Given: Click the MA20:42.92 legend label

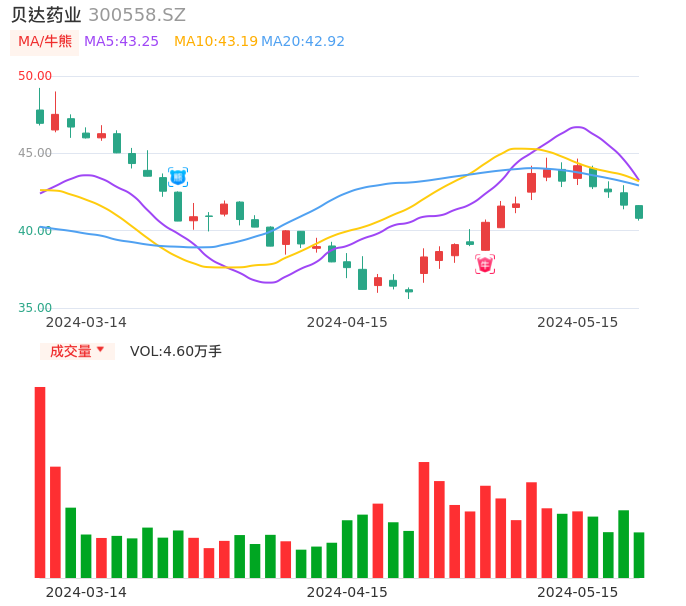Looking at the screenshot, I should click(303, 42).
